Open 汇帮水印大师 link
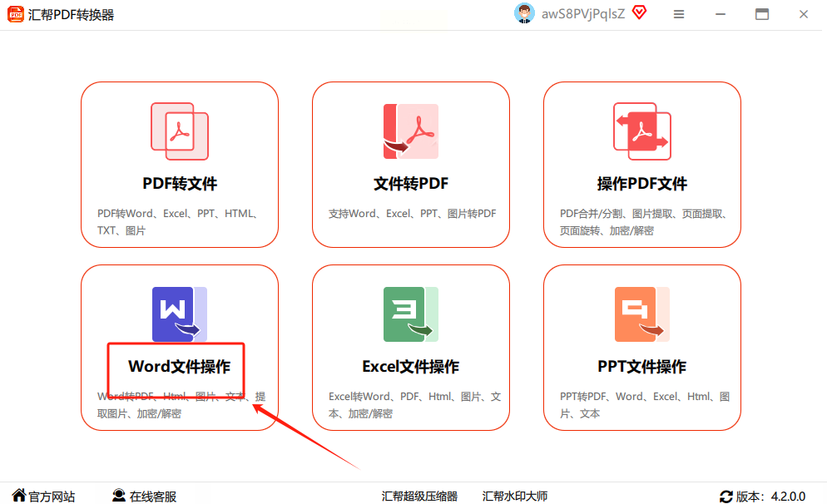This screenshot has height=504, width=827. 515,496
